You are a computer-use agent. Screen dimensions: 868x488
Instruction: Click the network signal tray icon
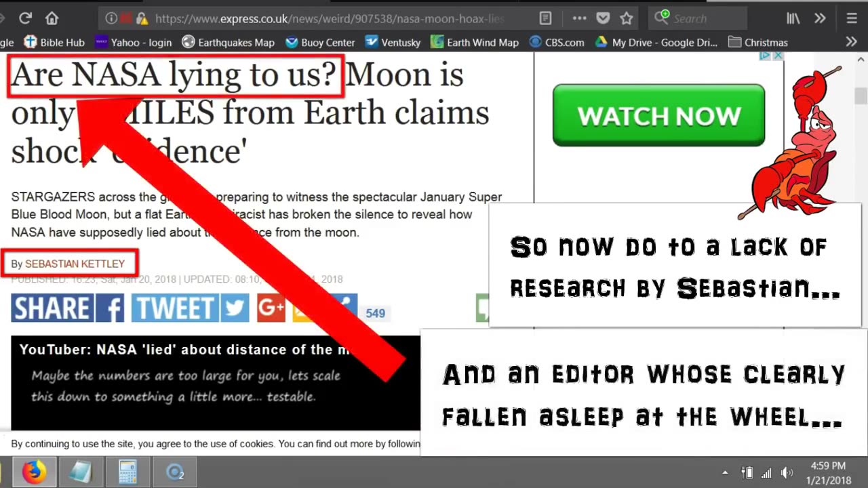[x=766, y=472]
